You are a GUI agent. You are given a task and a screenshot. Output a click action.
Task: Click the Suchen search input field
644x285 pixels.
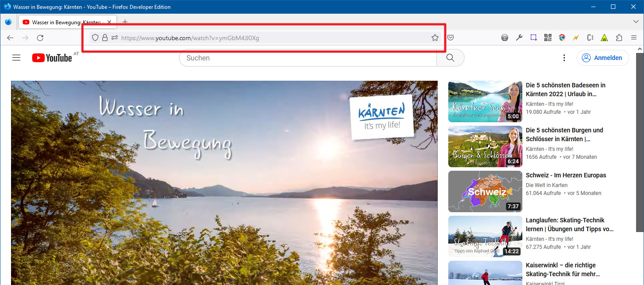(307, 58)
